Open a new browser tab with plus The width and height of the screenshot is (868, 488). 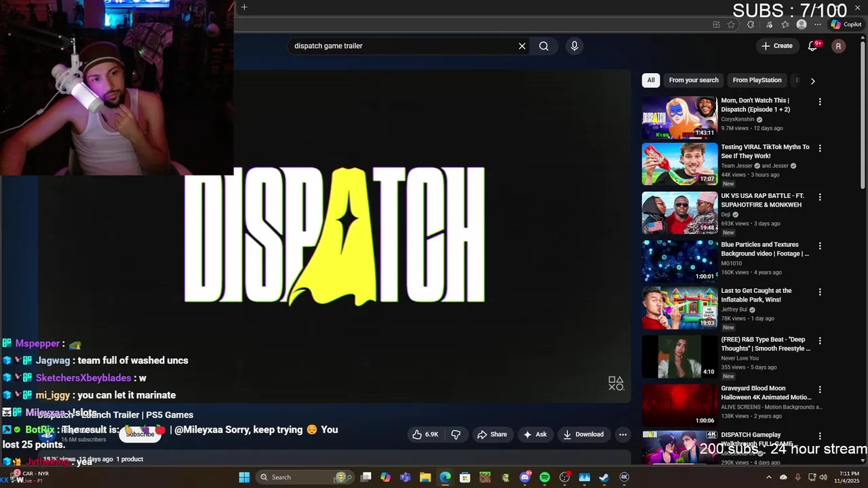pyautogui.click(x=244, y=7)
